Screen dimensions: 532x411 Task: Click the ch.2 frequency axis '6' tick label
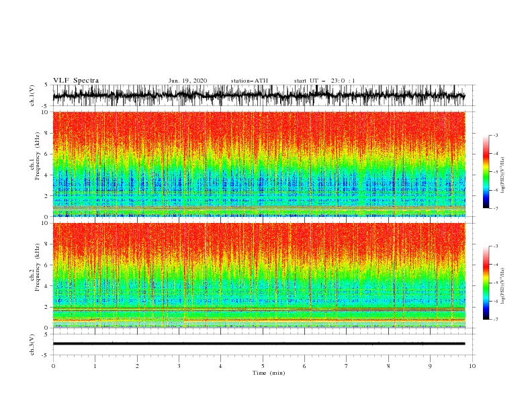point(46,265)
